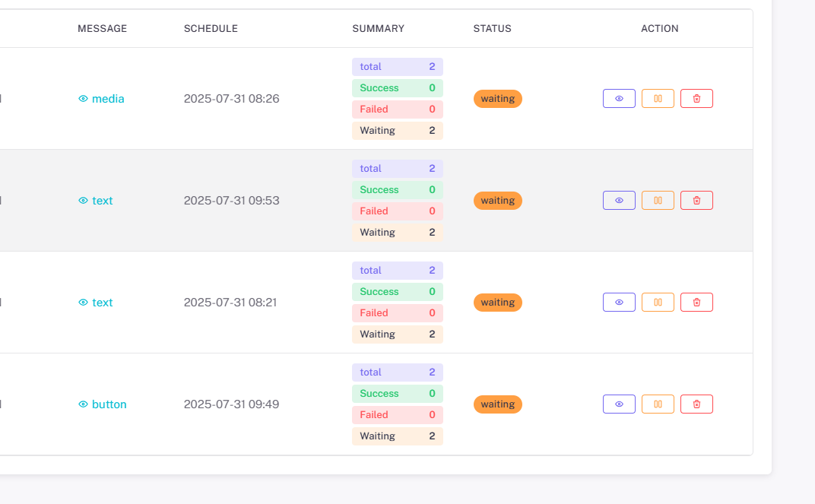View the campaign scheduled at 08:21
The image size is (815, 504).
(619, 303)
